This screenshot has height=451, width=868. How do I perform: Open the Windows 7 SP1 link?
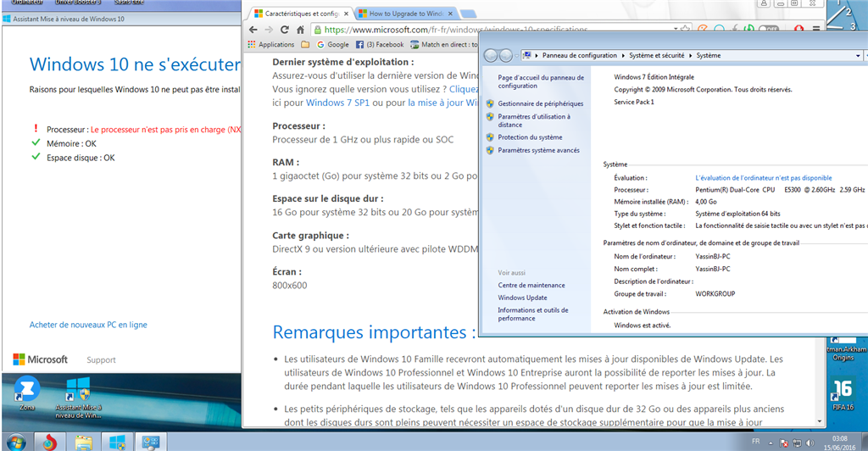click(x=337, y=103)
